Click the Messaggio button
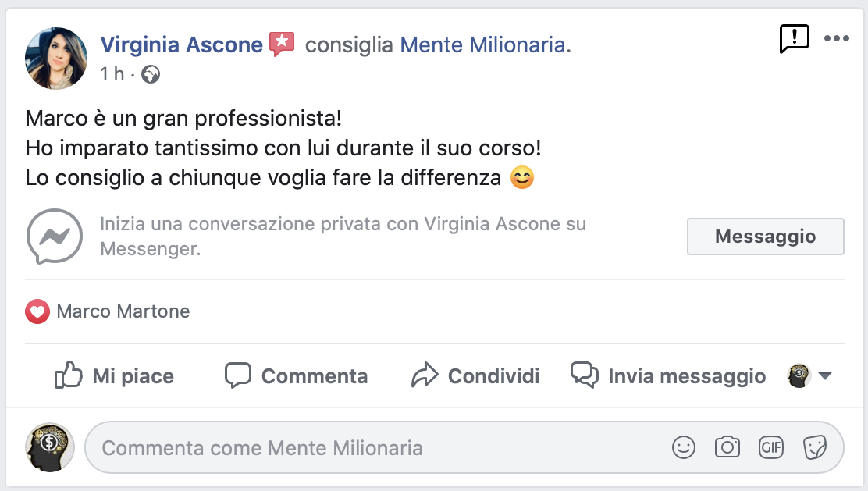 coord(765,237)
